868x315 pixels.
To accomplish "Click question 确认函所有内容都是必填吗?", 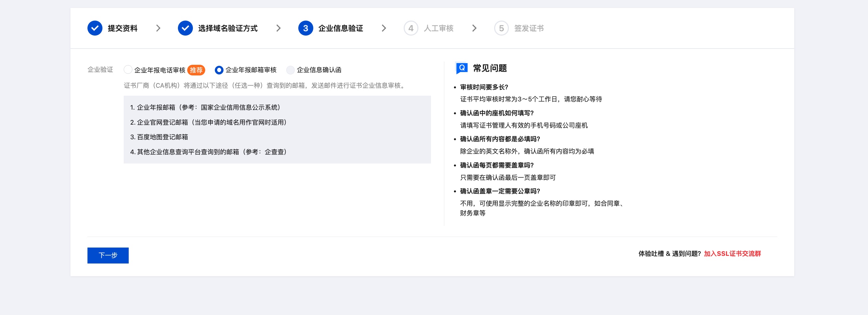I will pos(500,139).
